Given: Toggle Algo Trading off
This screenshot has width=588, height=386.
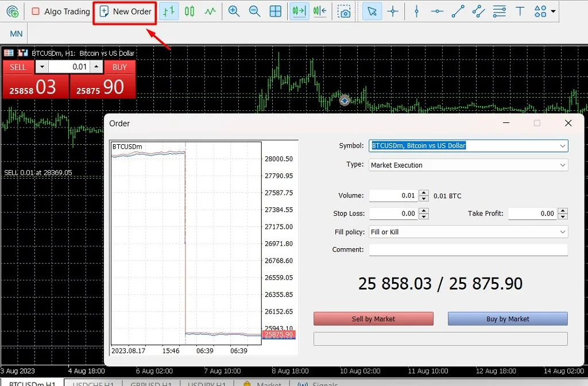Looking at the screenshot, I should (60, 11).
